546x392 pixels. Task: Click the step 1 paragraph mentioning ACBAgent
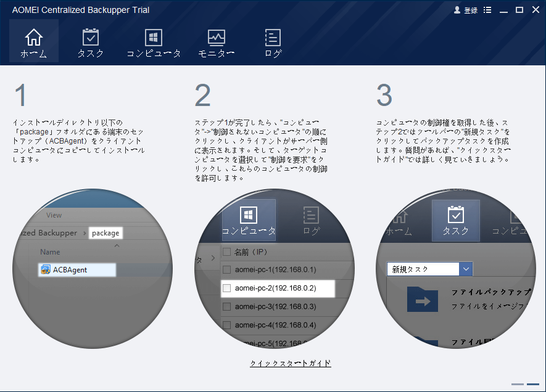[79, 141]
